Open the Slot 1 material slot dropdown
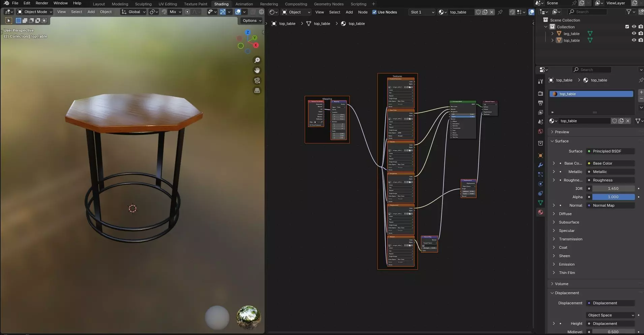The height and width of the screenshot is (335, 644). 422,12
